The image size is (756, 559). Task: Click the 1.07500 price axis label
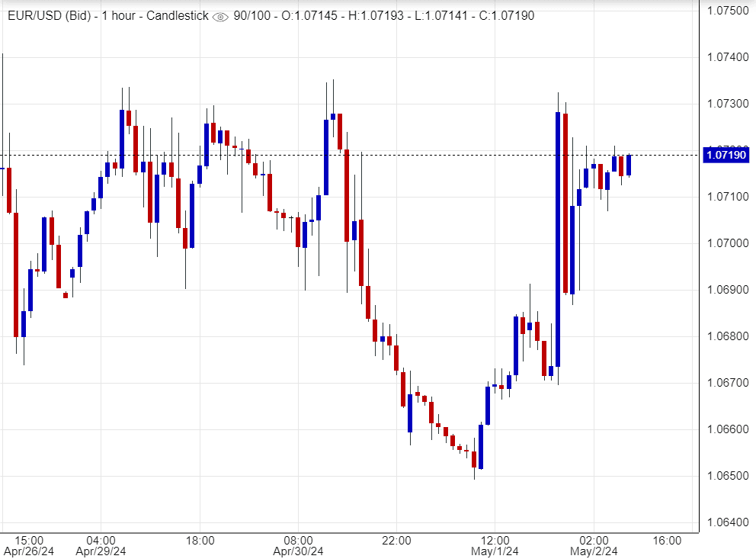726,10
